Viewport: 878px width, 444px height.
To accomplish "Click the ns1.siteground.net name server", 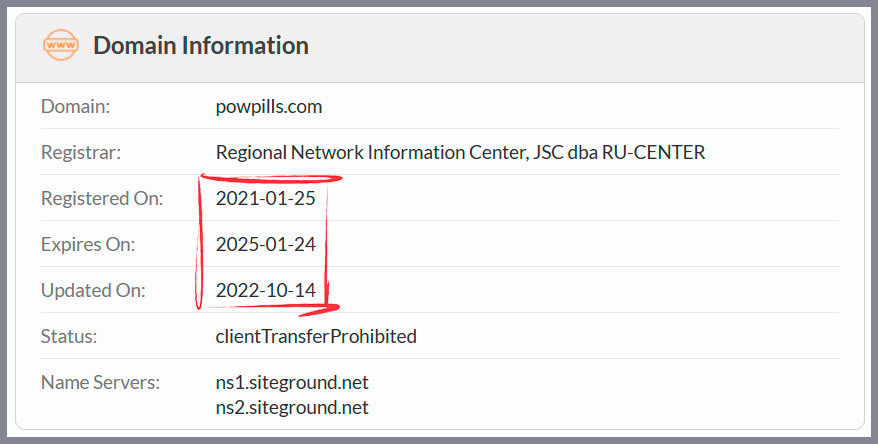I will [x=292, y=382].
